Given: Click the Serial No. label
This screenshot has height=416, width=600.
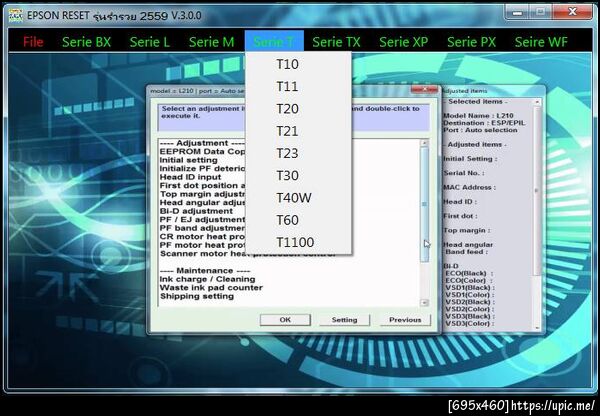Looking at the screenshot, I should pyautogui.click(x=463, y=173).
